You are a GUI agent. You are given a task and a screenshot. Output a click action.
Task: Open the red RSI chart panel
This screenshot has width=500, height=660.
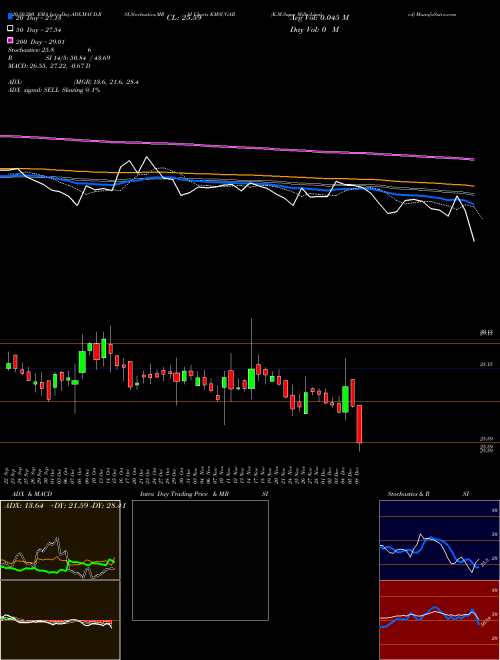439,620
